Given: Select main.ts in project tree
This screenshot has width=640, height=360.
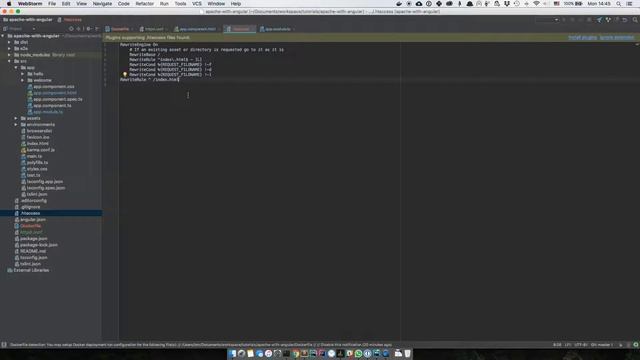Looking at the screenshot, I should 31,156.
